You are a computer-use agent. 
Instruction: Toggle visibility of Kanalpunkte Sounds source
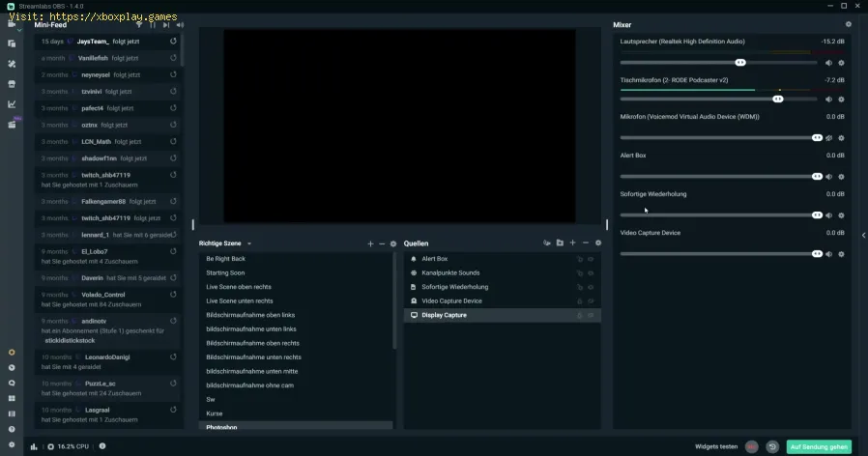pyautogui.click(x=592, y=273)
